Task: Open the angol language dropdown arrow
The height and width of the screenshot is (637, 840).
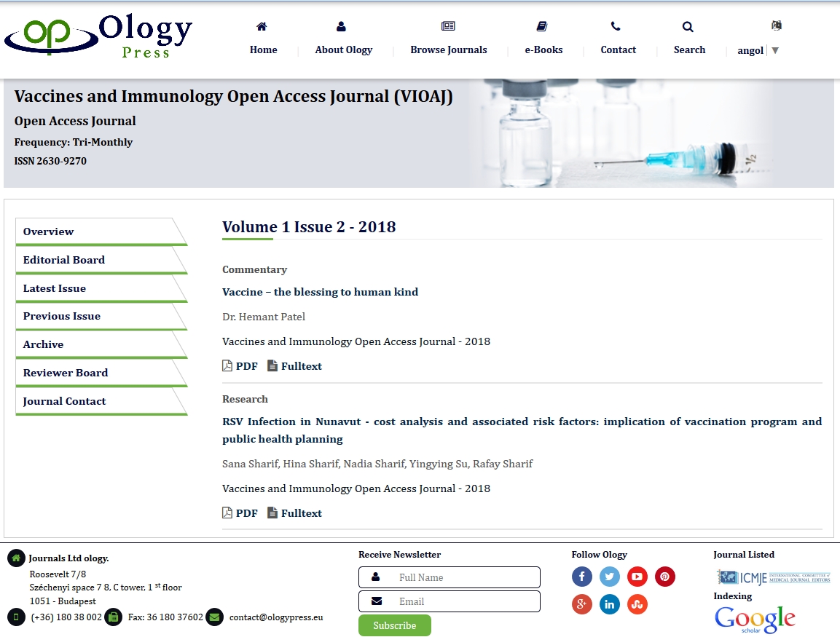Action: [x=775, y=50]
